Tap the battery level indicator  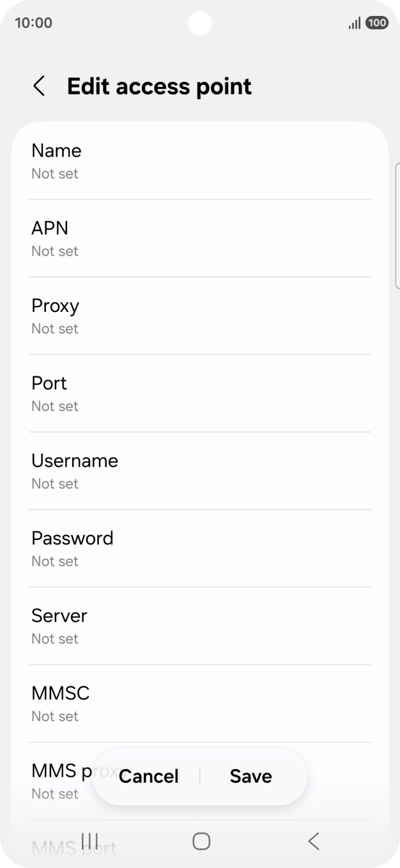click(x=377, y=23)
